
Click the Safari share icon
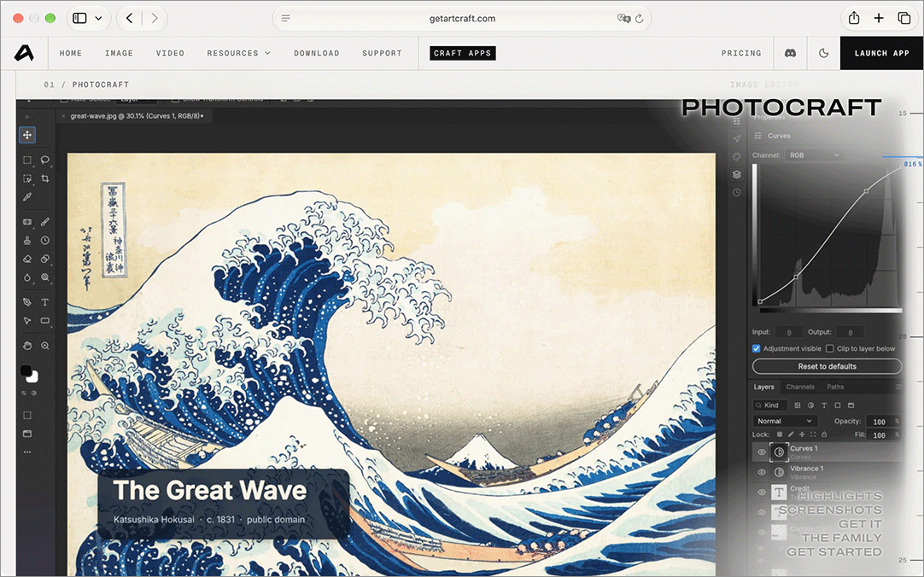tap(854, 18)
